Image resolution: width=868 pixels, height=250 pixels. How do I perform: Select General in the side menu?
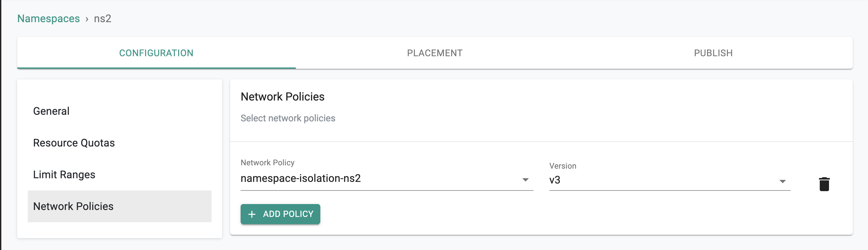point(51,111)
